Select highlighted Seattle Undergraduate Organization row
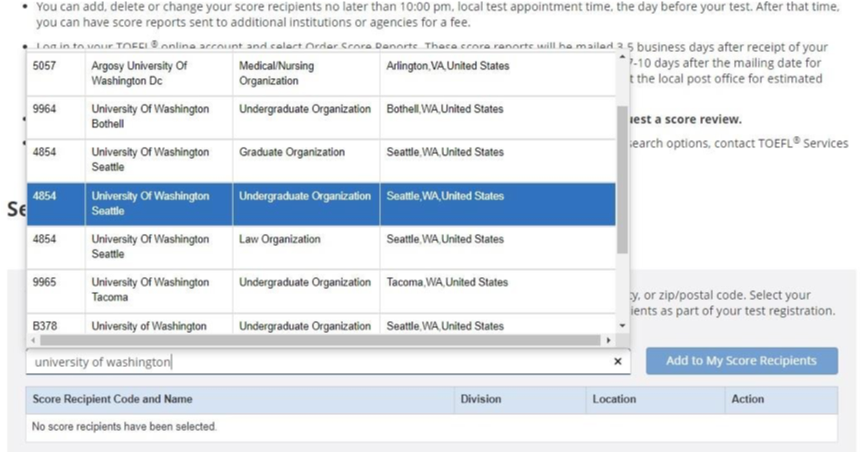The image size is (860, 452). tap(321, 204)
